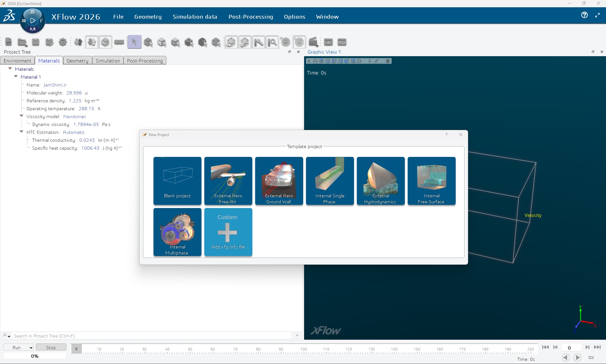Click the Search in Project Tree field
The height and width of the screenshot is (364, 606).
[x=152, y=336]
